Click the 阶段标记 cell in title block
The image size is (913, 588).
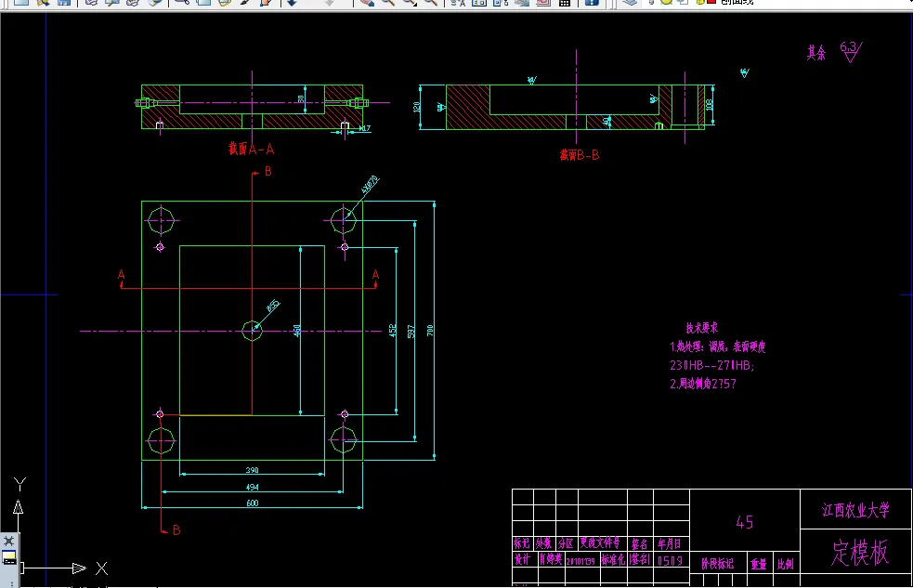717,564
